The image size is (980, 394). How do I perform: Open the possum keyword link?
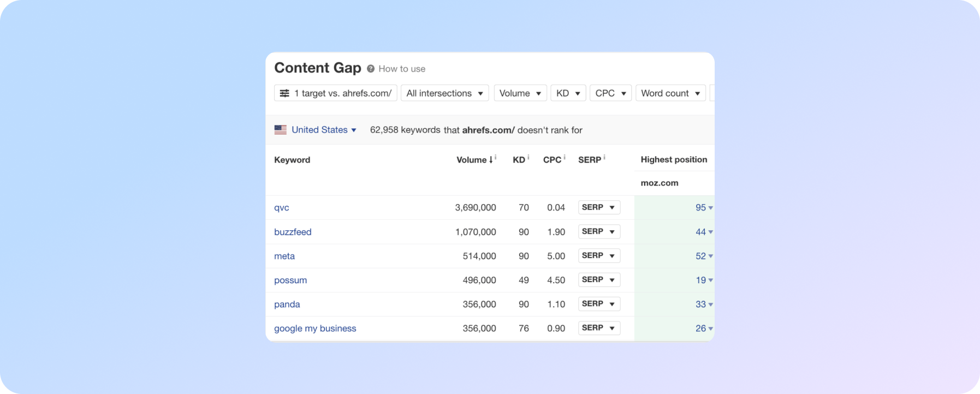(290, 280)
